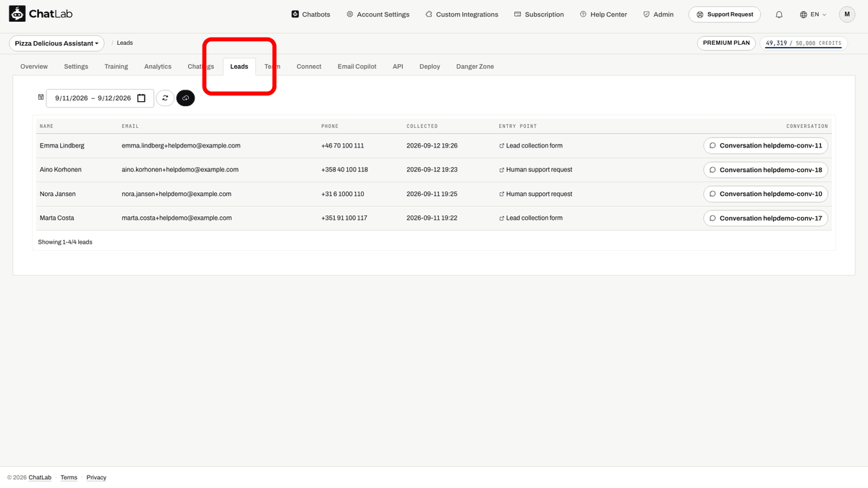Open the Analytics tab

pos(158,67)
